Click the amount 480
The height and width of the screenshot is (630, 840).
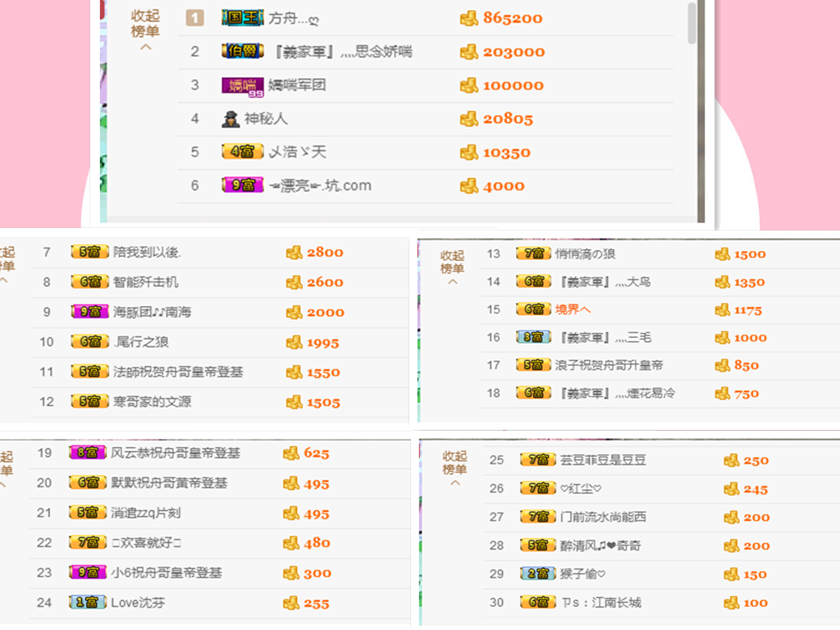point(317,543)
